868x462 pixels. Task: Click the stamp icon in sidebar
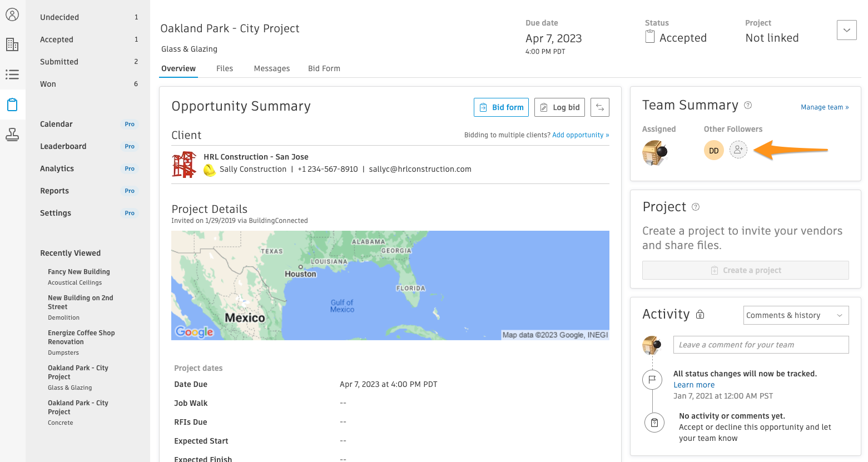pos(12,135)
